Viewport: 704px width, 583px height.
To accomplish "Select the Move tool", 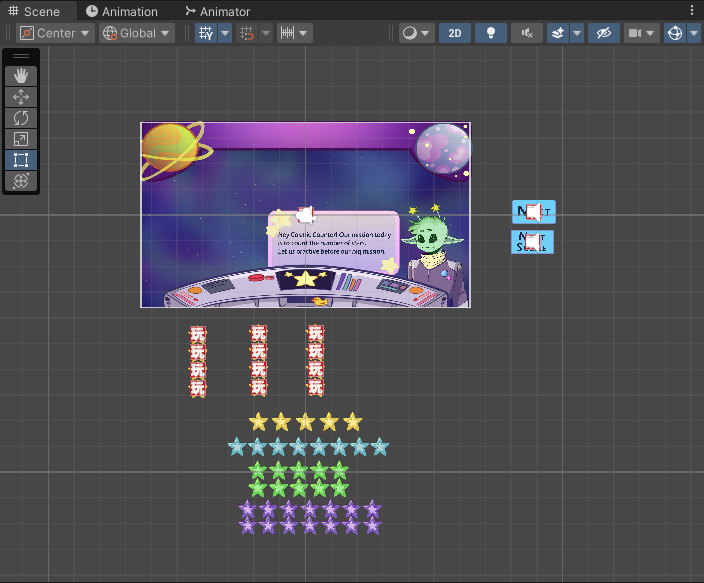I will point(21,97).
